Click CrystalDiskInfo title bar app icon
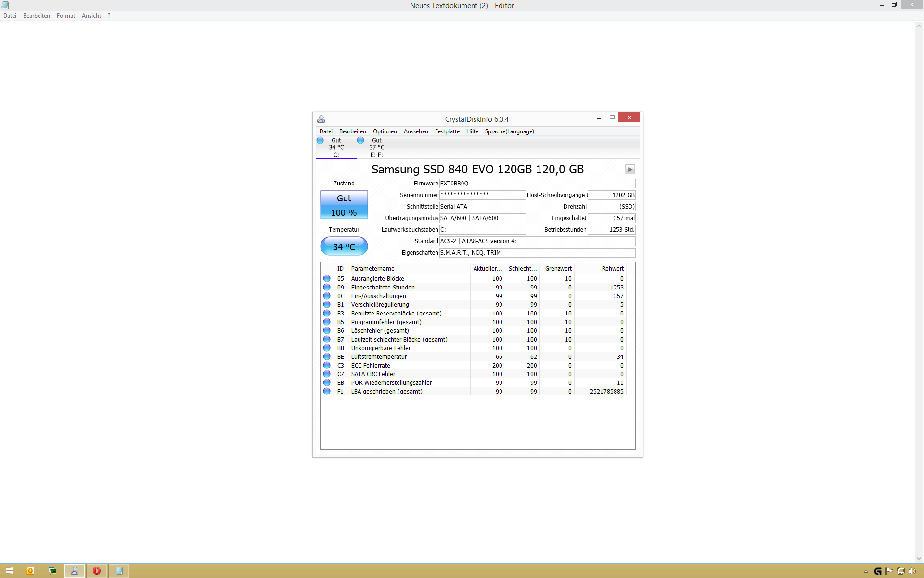This screenshot has width=924, height=578. [x=321, y=119]
